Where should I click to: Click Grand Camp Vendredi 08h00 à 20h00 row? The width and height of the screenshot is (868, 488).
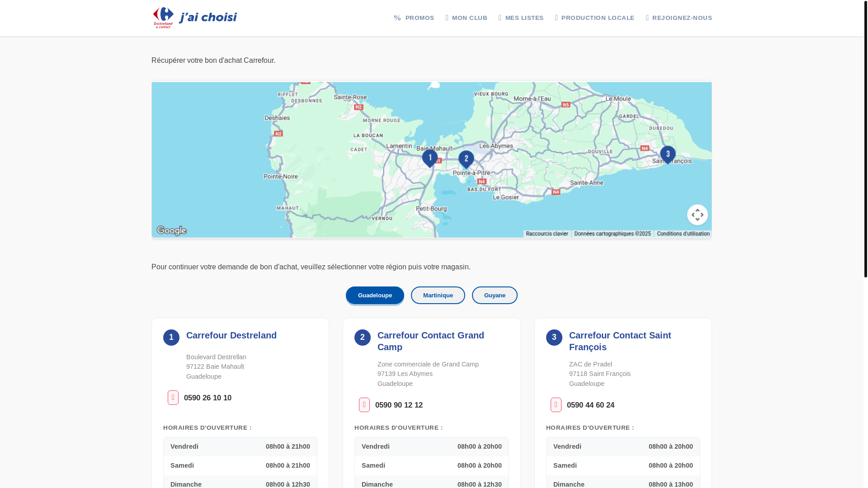pos(432,446)
